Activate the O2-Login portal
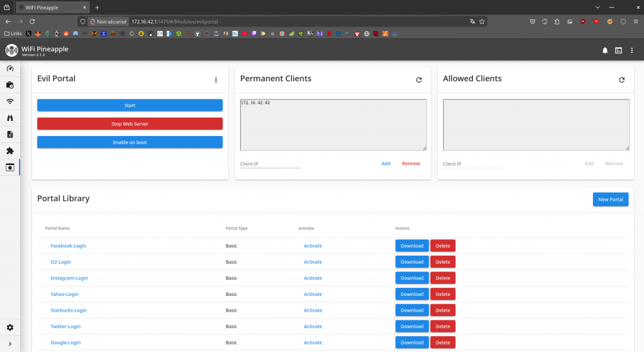This screenshot has width=644, height=352. pyautogui.click(x=313, y=262)
